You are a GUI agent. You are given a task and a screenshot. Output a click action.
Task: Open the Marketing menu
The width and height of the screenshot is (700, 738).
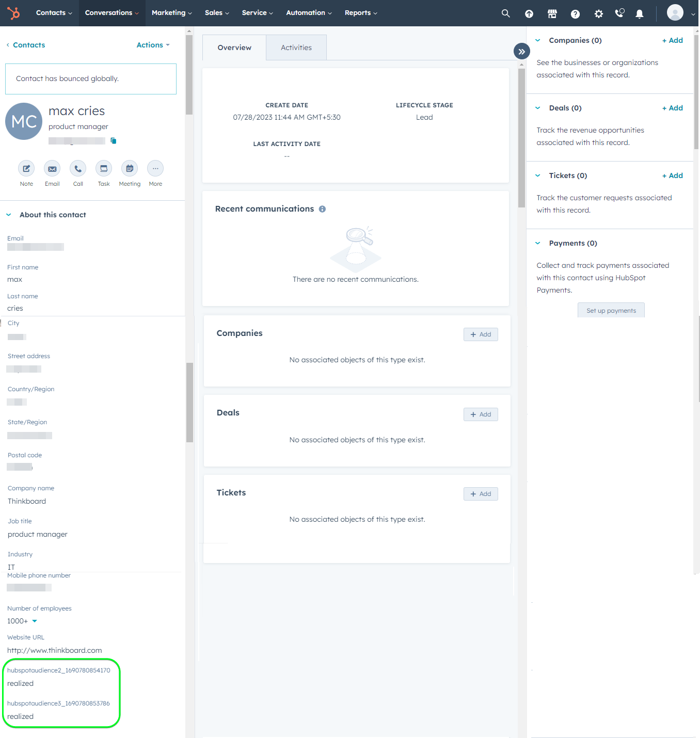coord(171,13)
